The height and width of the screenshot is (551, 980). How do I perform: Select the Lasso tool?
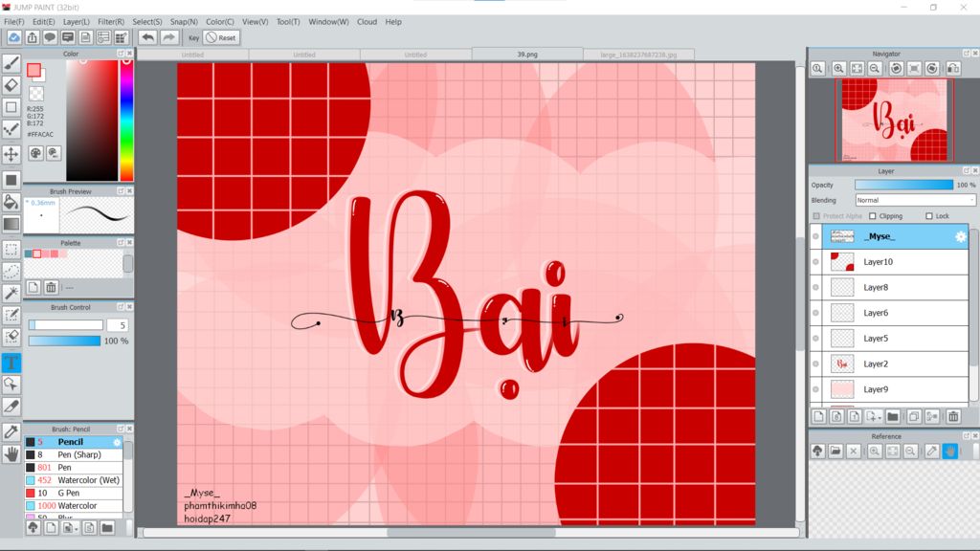11,271
